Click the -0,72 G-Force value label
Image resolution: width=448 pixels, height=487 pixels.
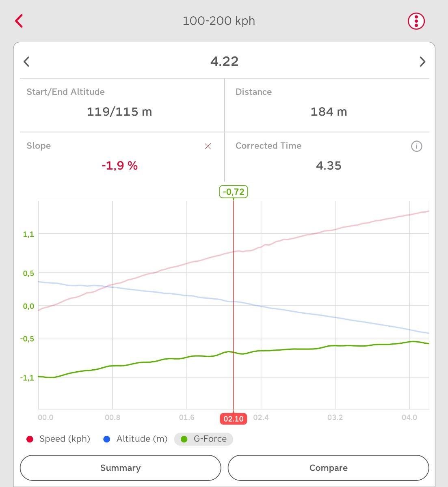[234, 192]
